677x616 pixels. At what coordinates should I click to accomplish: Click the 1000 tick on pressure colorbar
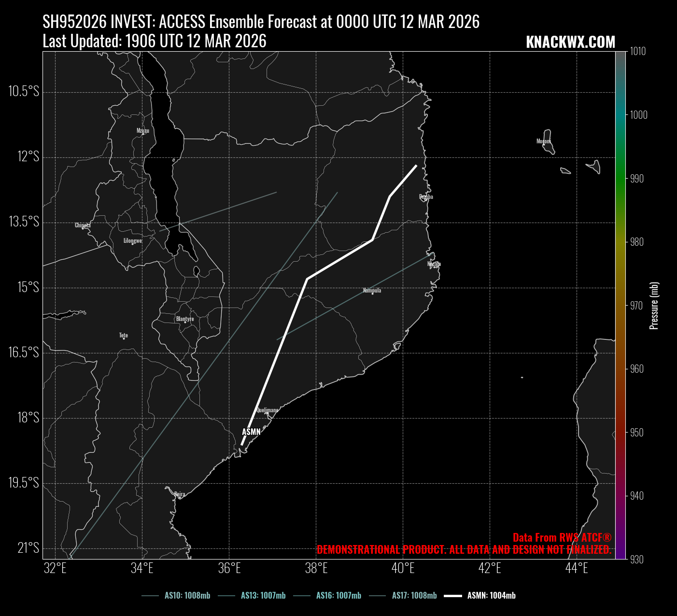coord(638,115)
